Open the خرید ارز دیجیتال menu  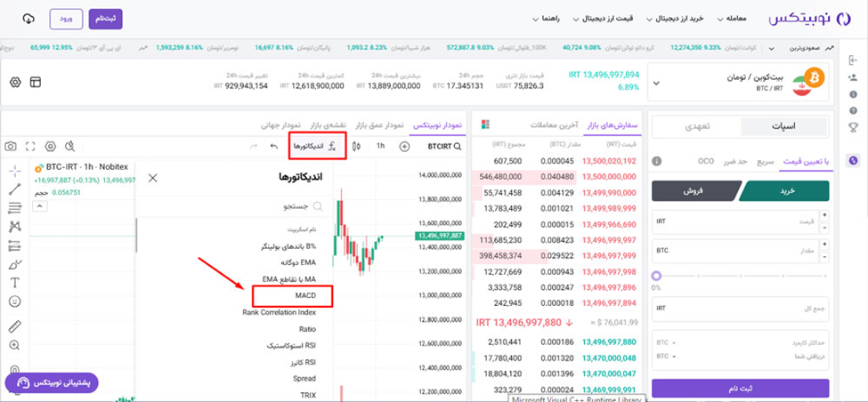[x=676, y=19]
